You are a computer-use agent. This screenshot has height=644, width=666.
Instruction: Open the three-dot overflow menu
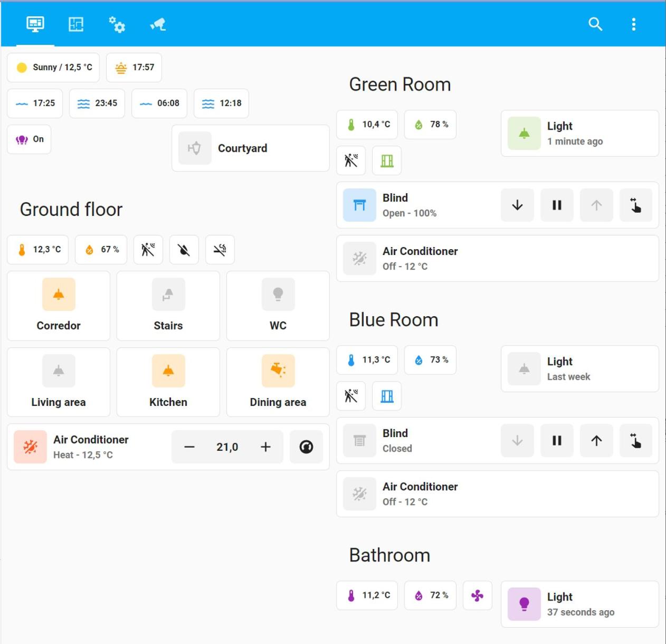[634, 24]
